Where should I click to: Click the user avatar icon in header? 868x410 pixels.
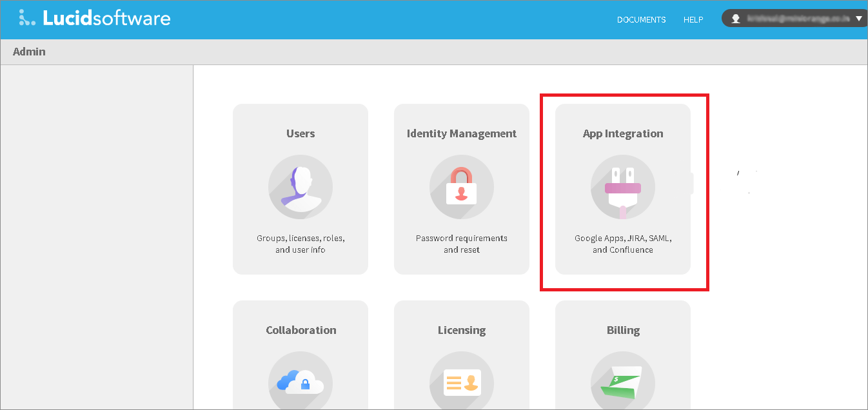point(735,19)
